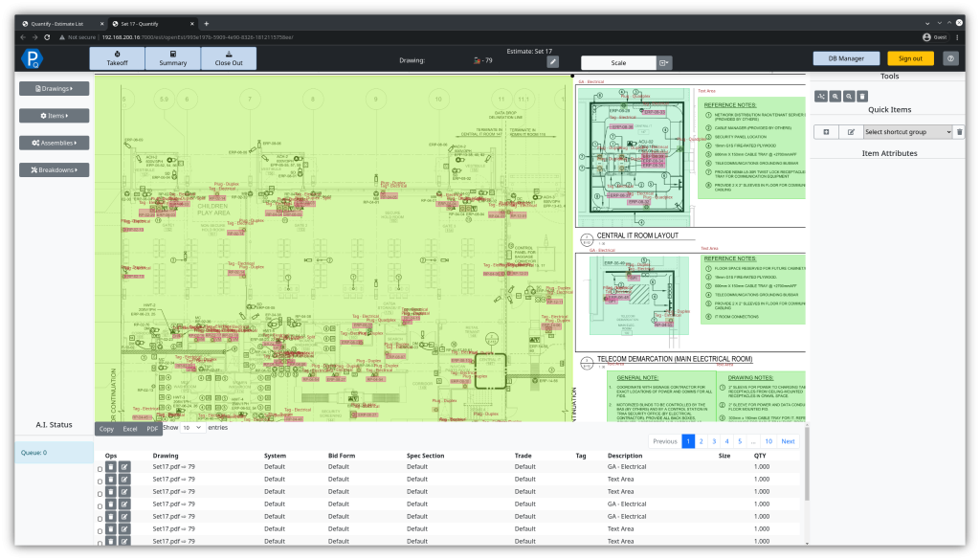Click the add item icon under Quick Items
980x560 pixels.
click(825, 131)
